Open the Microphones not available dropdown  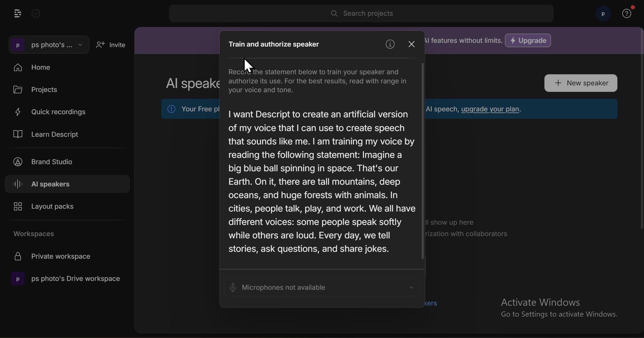click(322, 287)
